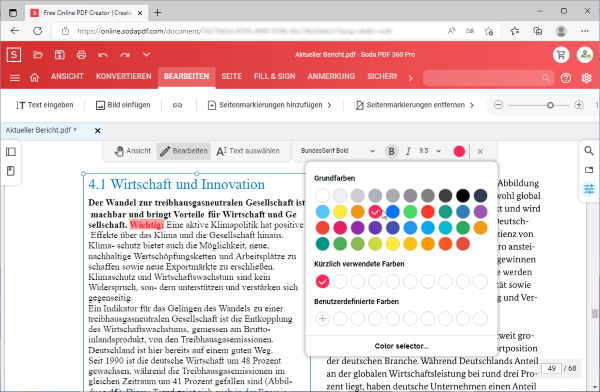Click the zoom slider handle
600x392 pixels.
[550, 105]
